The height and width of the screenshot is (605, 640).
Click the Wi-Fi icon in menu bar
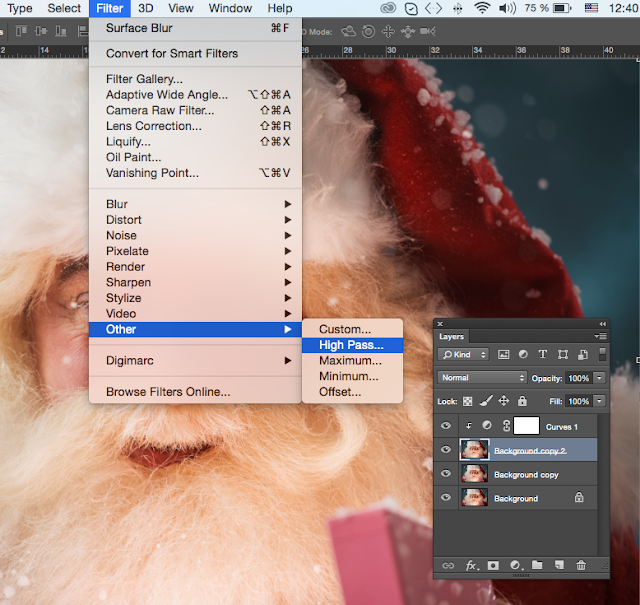click(482, 8)
